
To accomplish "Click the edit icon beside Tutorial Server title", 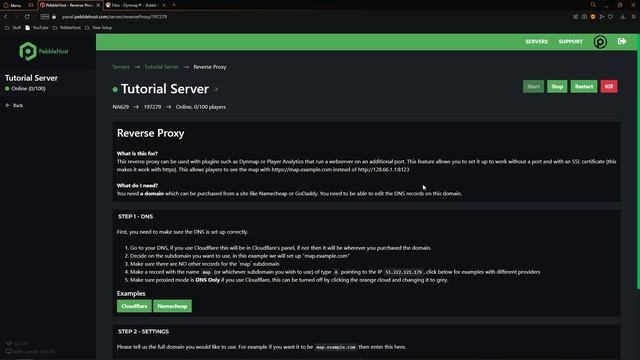I will 216,90.
